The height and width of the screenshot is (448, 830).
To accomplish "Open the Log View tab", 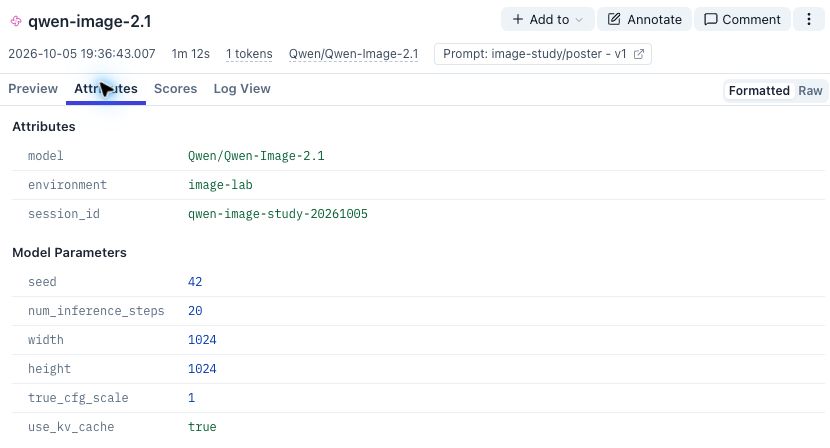I will tap(242, 88).
